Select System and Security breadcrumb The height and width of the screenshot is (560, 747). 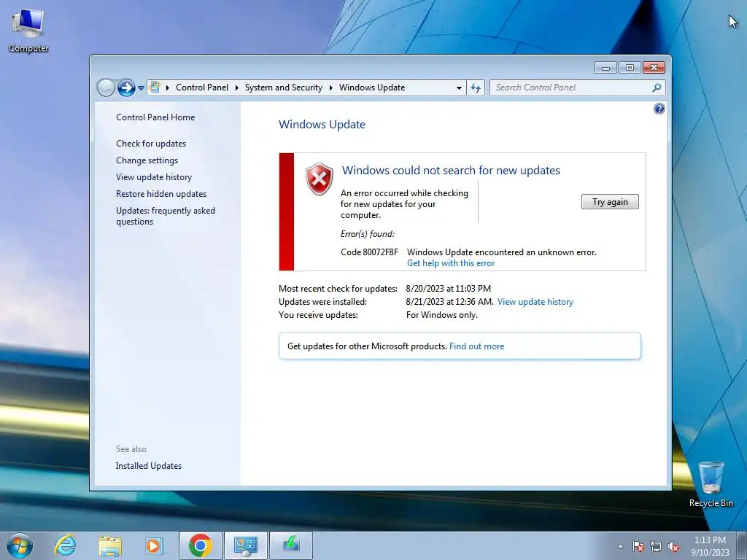click(284, 87)
